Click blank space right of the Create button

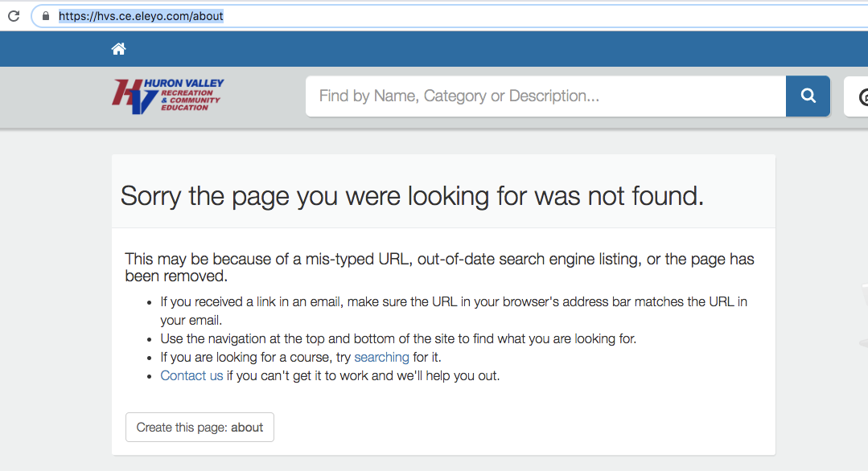point(523,428)
